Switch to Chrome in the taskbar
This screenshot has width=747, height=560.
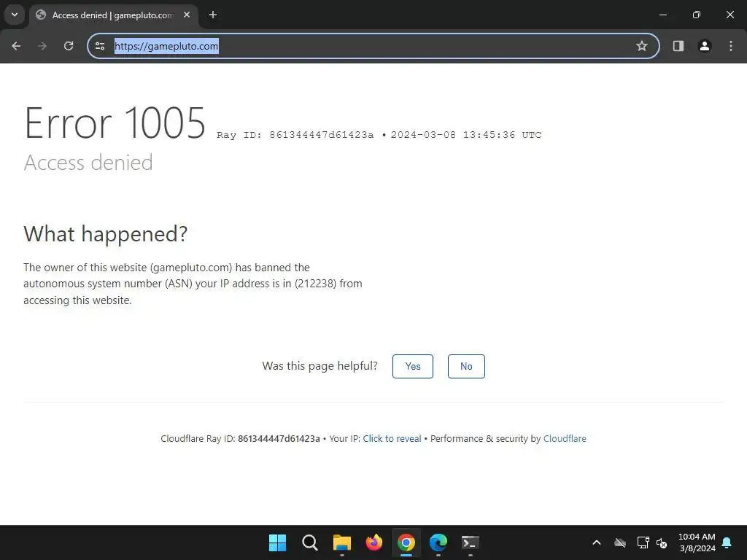[406, 542]
